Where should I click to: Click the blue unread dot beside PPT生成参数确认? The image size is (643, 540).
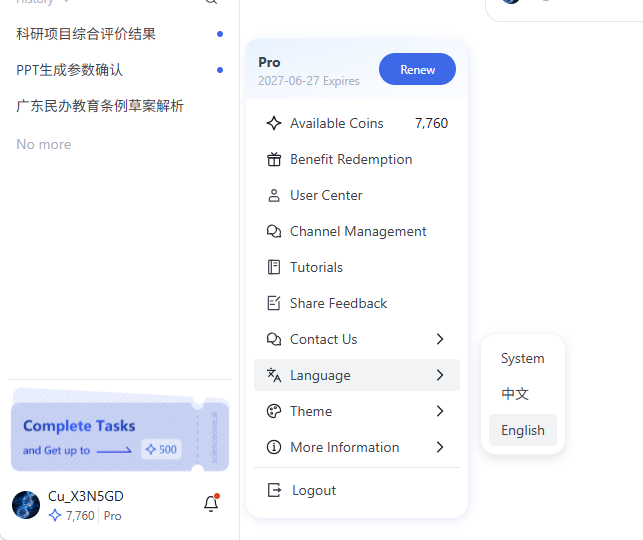click(220, 70)
